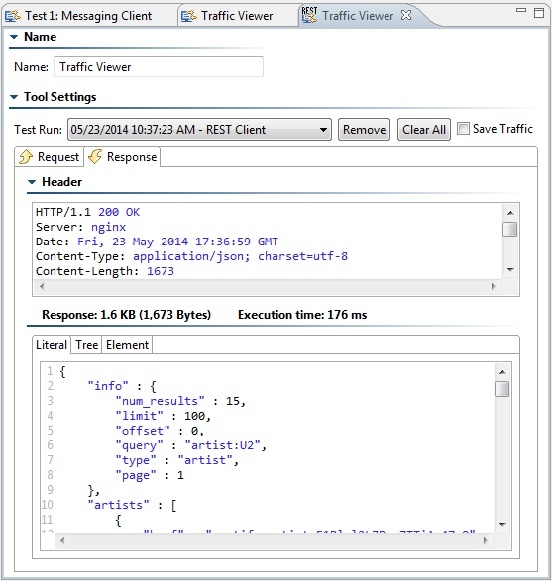The image size is (552, 581).
Task: Click the Remove button
Action: point(364,130)
